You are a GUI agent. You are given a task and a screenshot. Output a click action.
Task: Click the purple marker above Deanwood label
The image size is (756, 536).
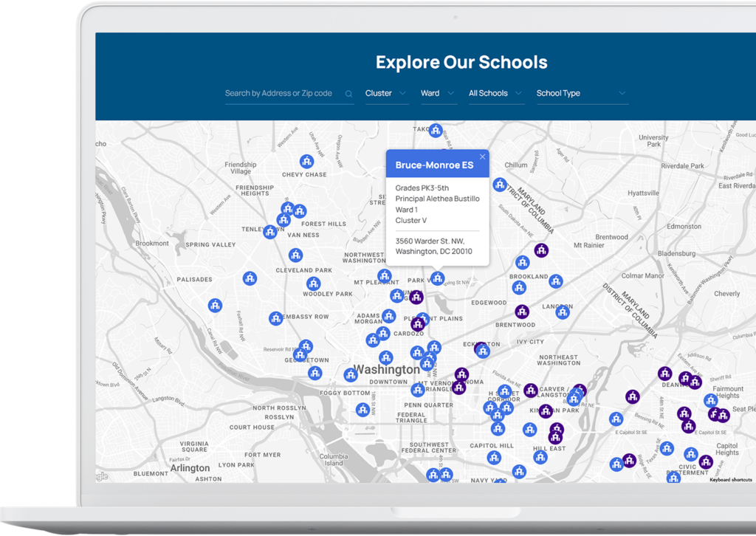click(x=665, y=373)
